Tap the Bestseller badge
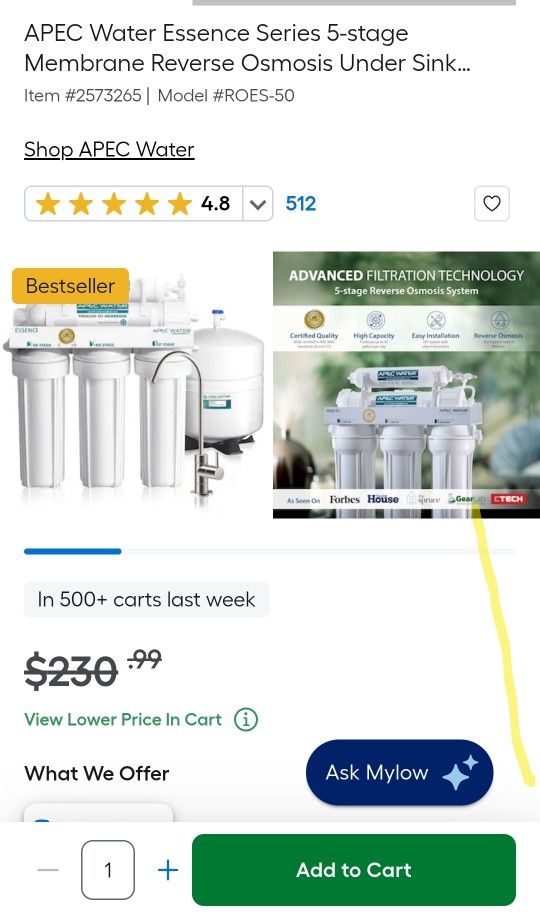Image resolution: width=540 pixels, height=918 pixels. pyautogui.click(x=70, y=286)
